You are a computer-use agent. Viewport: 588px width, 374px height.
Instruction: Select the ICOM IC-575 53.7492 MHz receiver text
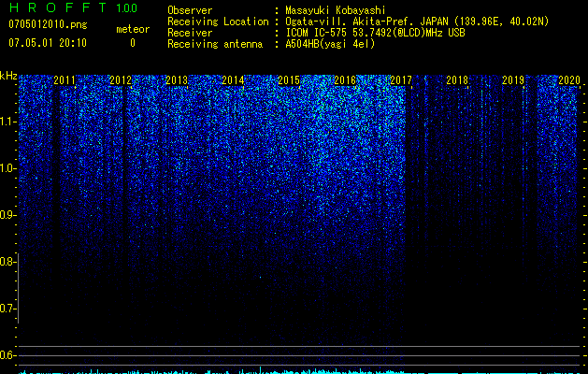(375, 33)
